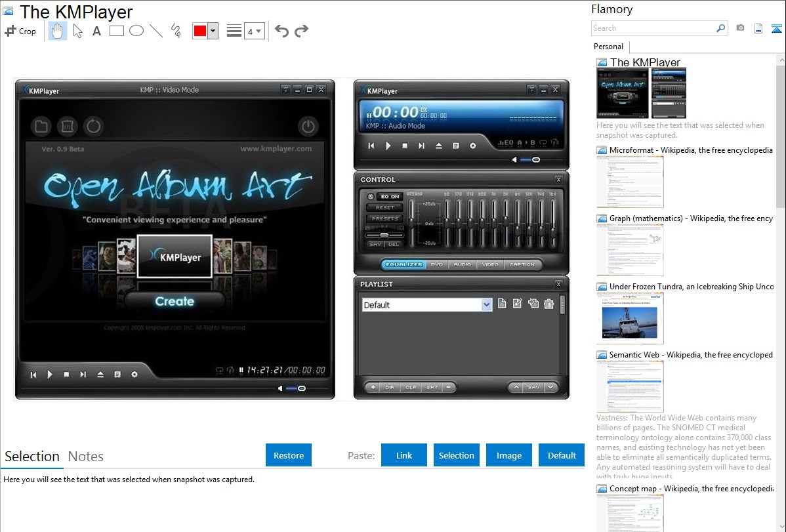Select the text annotation tool (A)
Screen dimensions: 786x532
coord(96,31)
